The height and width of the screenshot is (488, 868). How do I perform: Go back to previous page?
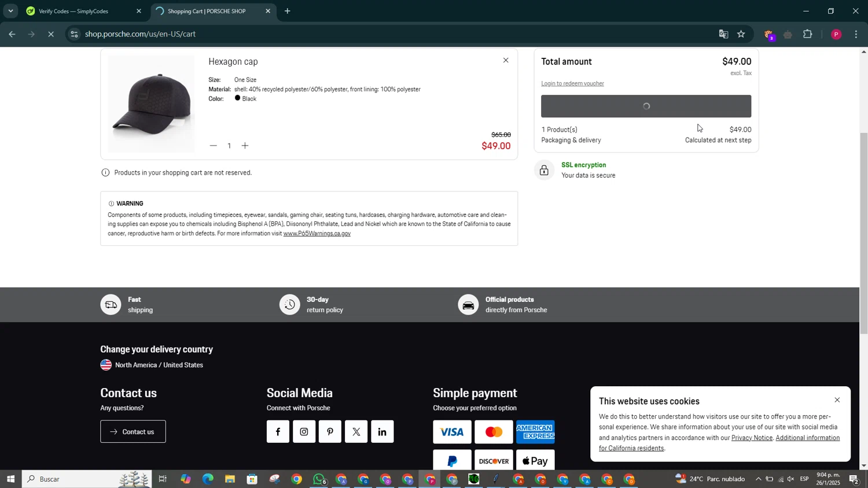click(12, 35)
